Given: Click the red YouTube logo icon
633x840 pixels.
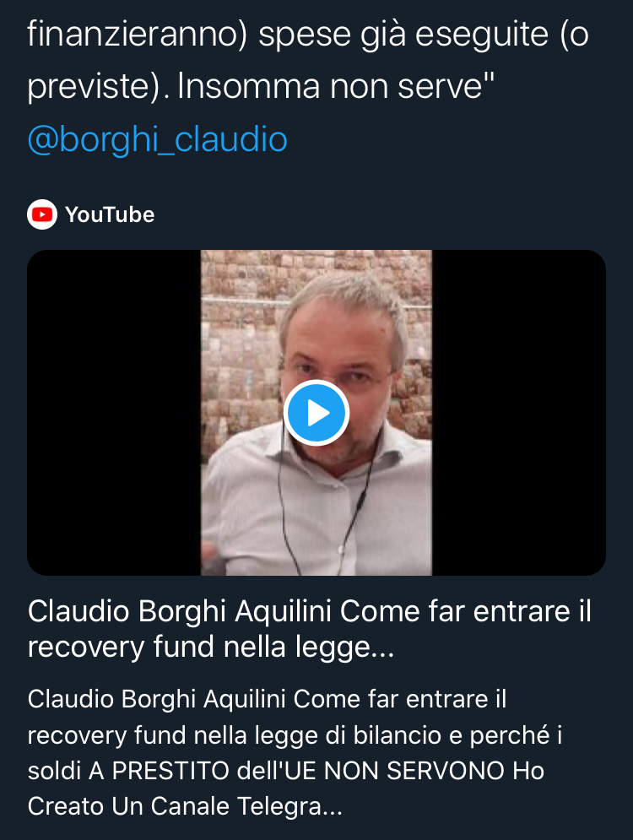Looking at the screenshot, I should [x=42, y=214].
